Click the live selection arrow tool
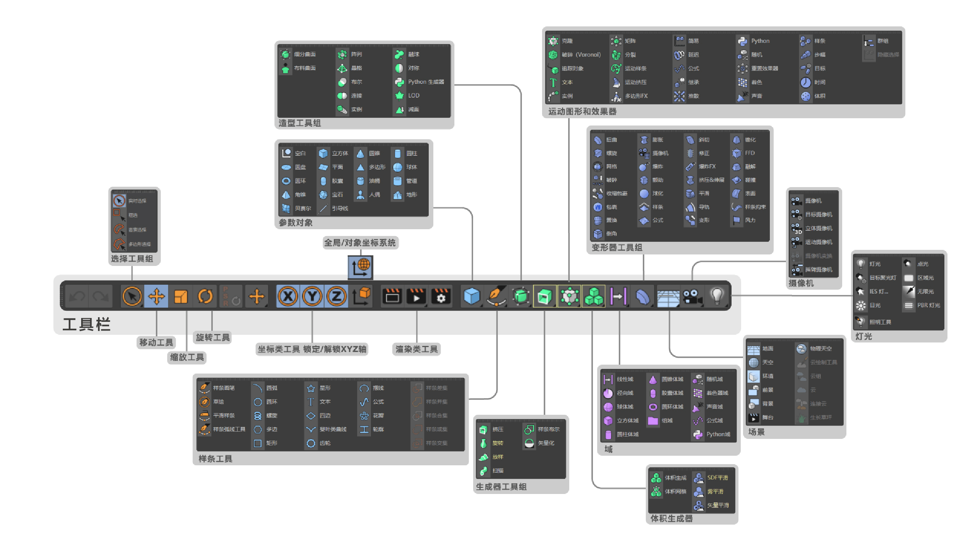 132,296
